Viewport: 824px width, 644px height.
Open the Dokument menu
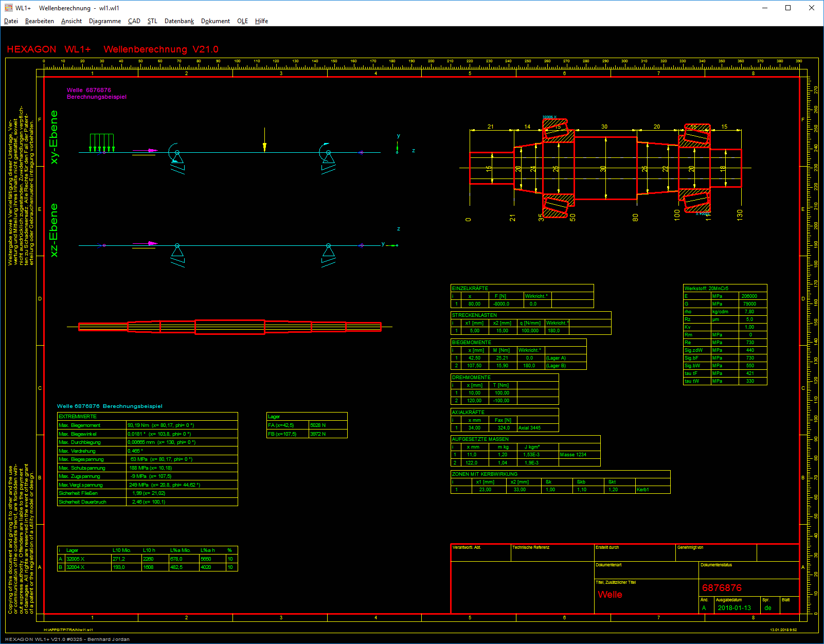point(216,21)
